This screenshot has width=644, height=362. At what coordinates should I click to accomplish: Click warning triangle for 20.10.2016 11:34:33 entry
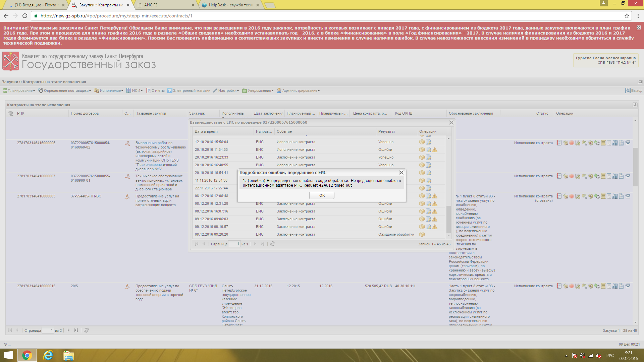(435, 150)
